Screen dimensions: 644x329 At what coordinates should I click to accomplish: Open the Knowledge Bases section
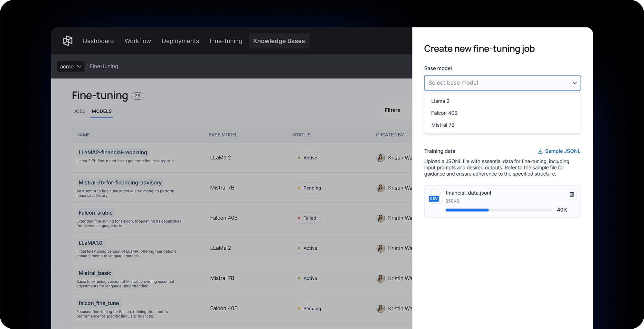pos(279,41)
